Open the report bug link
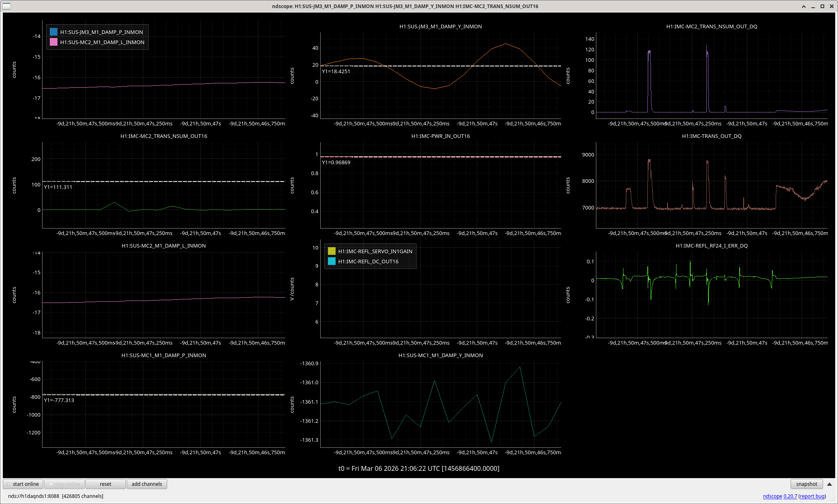The height and width of the screenshot is (504, 838). (x=812, y=496)
